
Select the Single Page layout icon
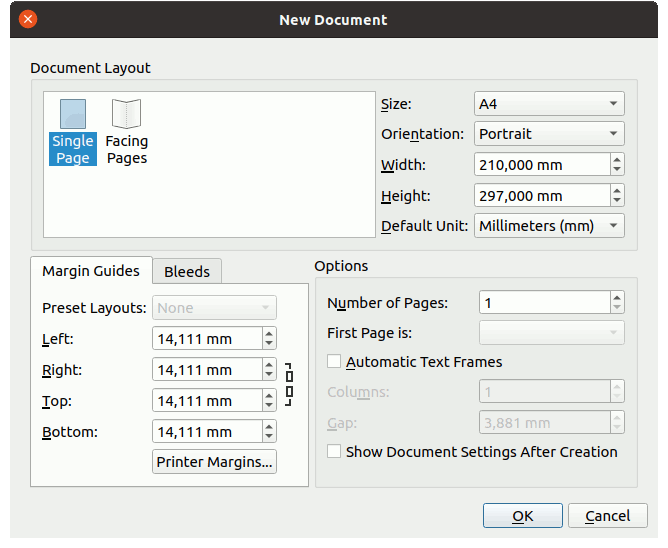click(73, 131)
